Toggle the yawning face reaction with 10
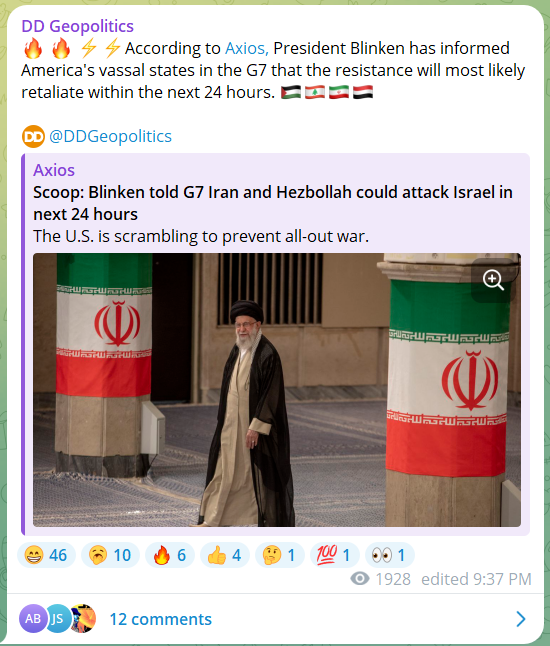This screenshot has height=646, width=550. coord(110,555)
